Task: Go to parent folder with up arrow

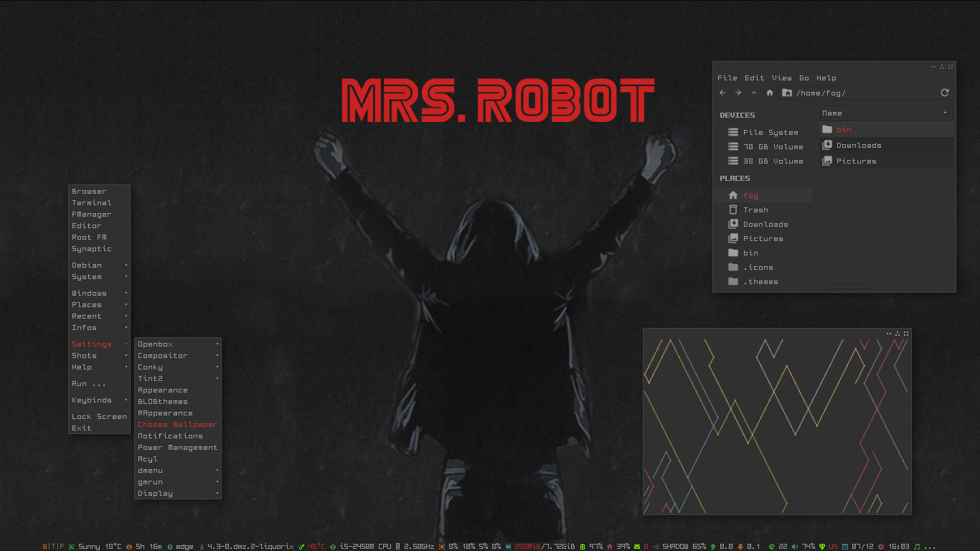Action: click(754, 93)
